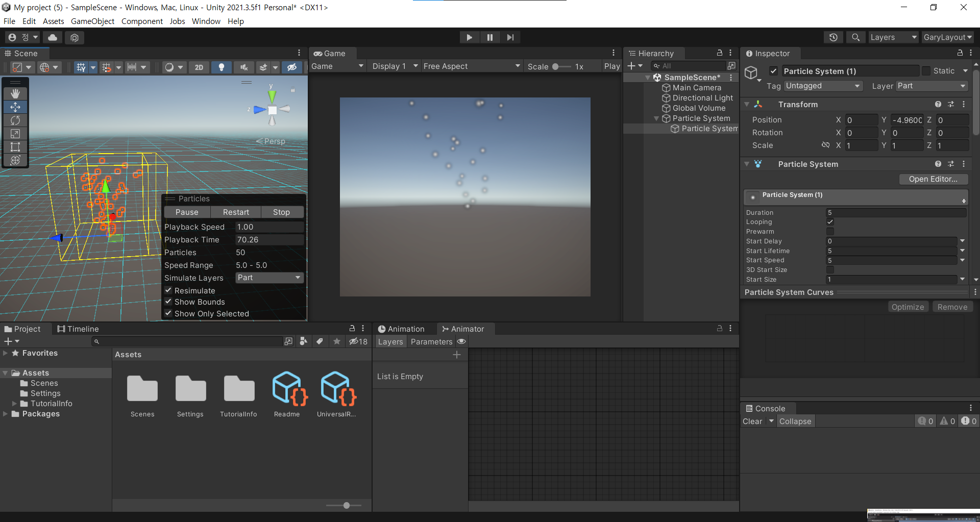This screenshot has width=980, height=522.
Task: Click Project search by type icon
Action: [x=304, y=341]
